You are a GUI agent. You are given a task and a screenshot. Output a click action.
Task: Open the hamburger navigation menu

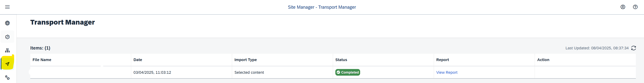8,7
